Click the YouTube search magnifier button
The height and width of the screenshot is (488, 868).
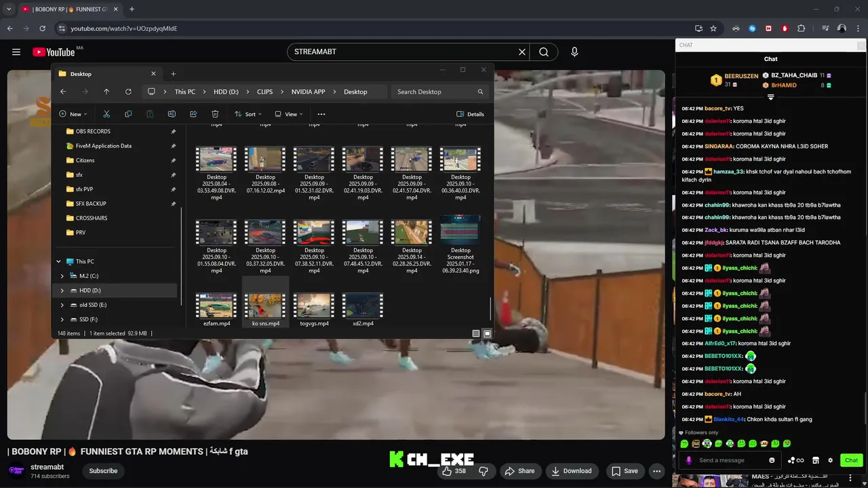[544, 52]
